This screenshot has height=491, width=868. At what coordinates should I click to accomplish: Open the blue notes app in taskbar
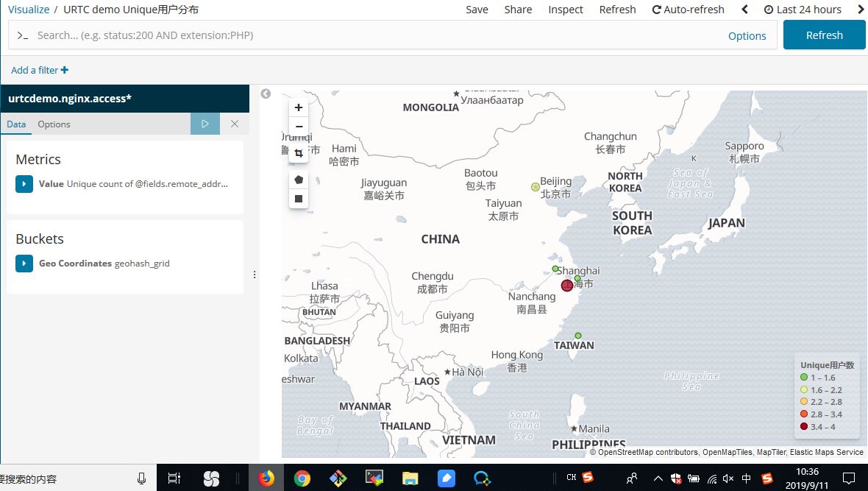tap(447, 478)
